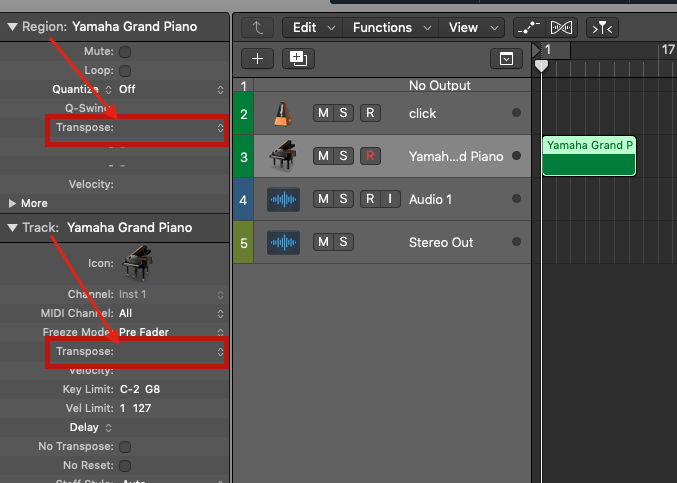Click the duplicate track button
Viewport: 677px width, 483px height.
coord(297,58)
